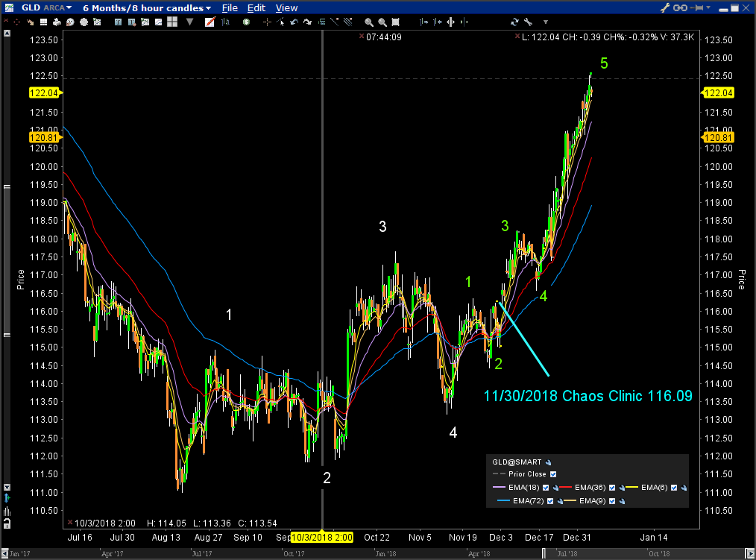The image size is (756, 560).
Task: Click the timeline scroll right arrow
Action: pos(750,554)
